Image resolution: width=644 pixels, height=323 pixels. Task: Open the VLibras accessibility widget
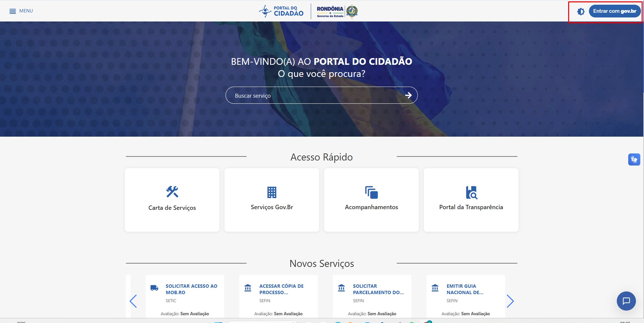[x=634, y=159]
